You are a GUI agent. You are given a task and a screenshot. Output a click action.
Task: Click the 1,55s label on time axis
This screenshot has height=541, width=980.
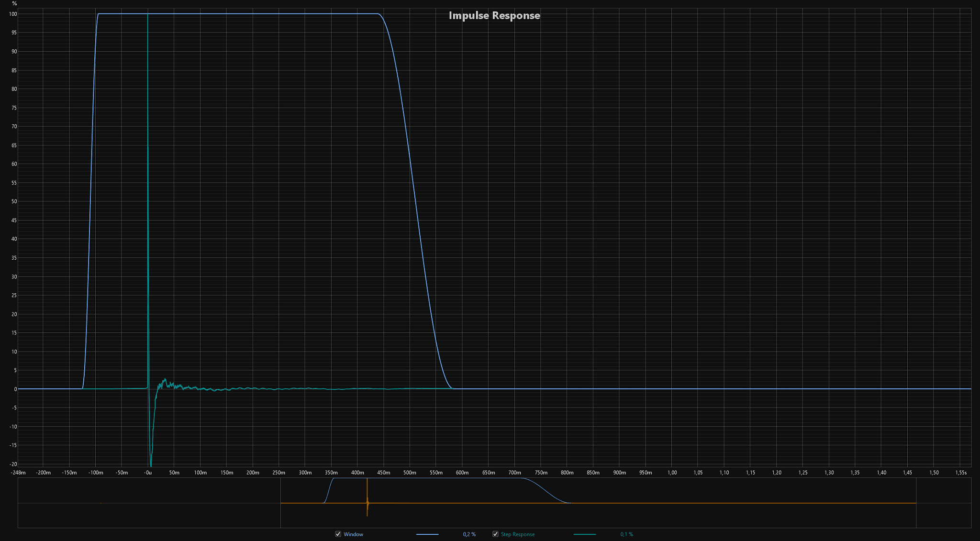(x=961, y=473)
